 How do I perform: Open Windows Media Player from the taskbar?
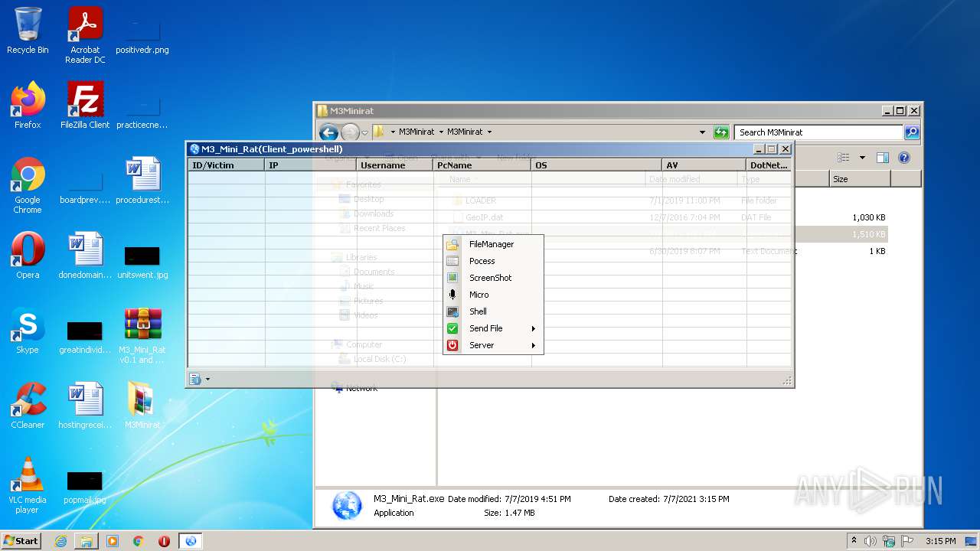[x=113, y=541]
